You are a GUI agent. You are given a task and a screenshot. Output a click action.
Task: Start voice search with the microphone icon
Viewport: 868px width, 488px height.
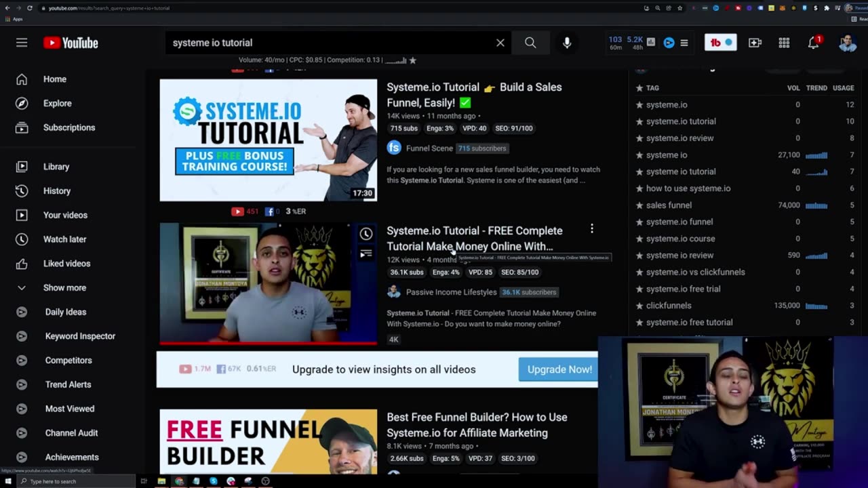point(567,43)
